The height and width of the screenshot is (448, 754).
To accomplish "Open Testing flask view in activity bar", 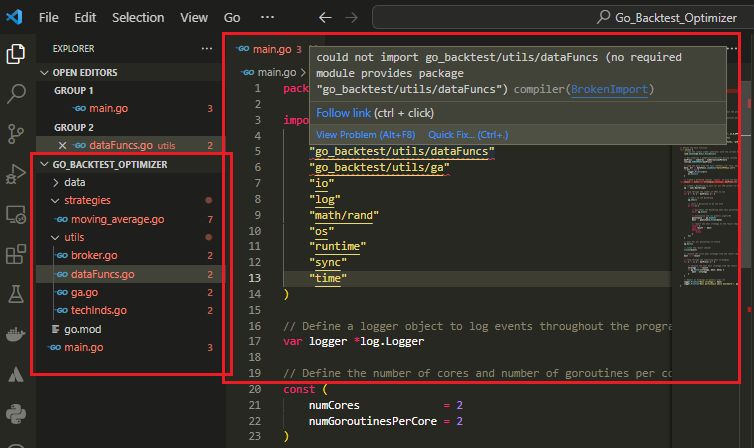I will [15, 294].
